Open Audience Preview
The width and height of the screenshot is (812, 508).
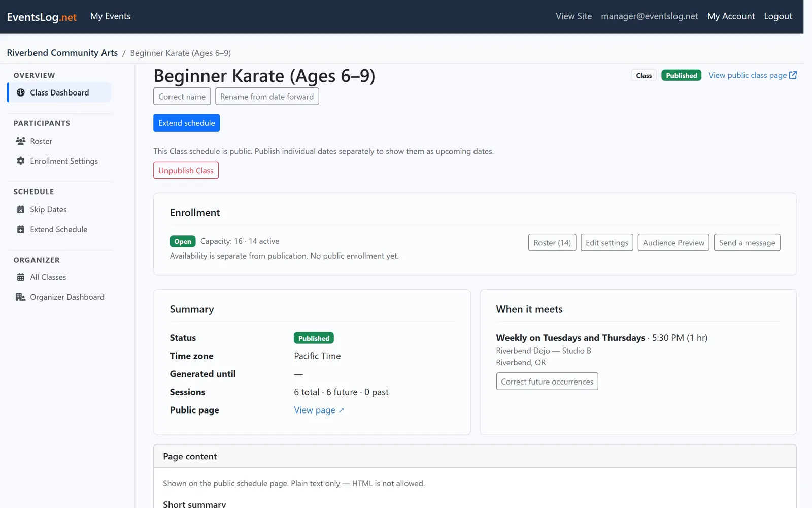click(673, 243)
